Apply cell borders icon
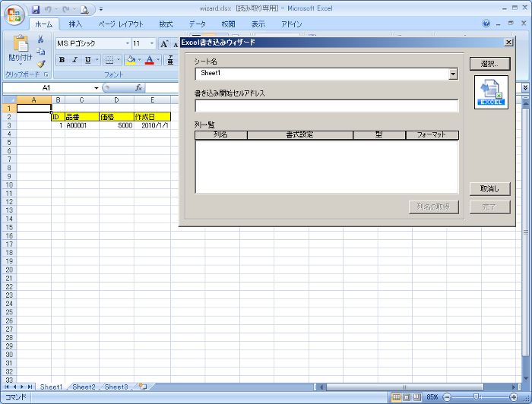The height and width of the screenshot is (404, 532). pos(109,60)
